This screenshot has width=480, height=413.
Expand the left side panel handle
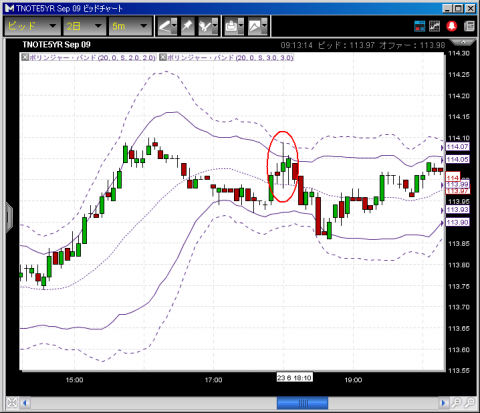coord(9,217)
